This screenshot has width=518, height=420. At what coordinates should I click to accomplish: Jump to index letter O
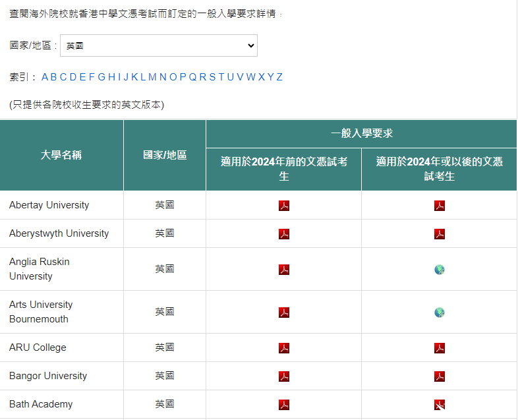(173, 77)
